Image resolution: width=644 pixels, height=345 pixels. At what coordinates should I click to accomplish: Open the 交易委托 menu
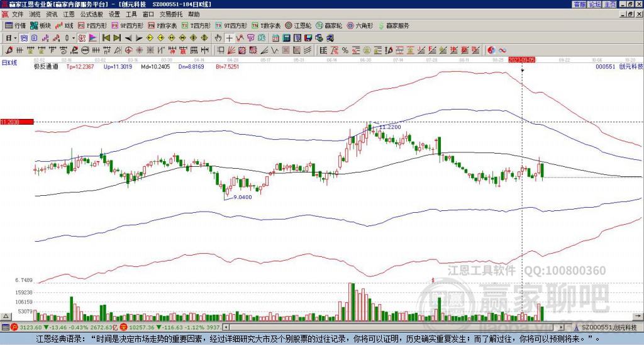(171, 14)
